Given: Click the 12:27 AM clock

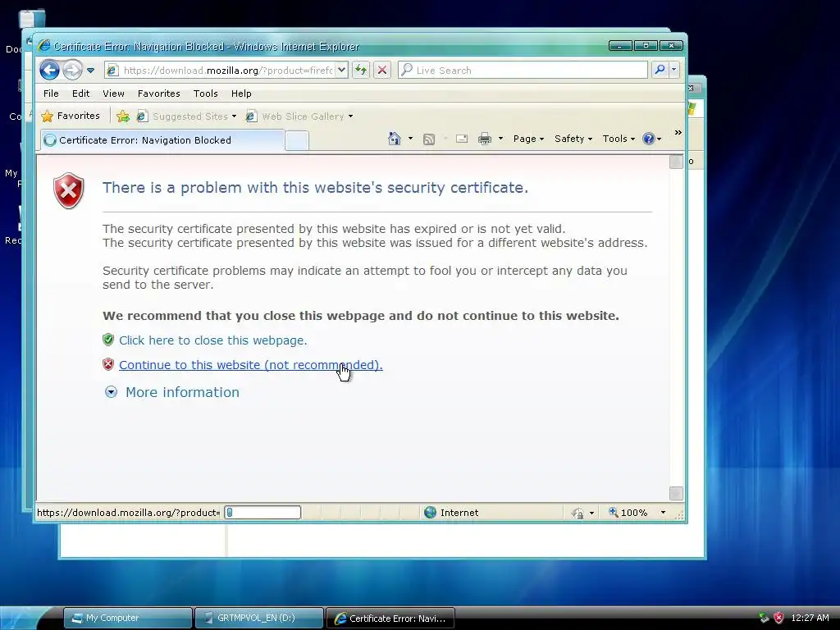Looking at the screenshot, I should point(810,618).
